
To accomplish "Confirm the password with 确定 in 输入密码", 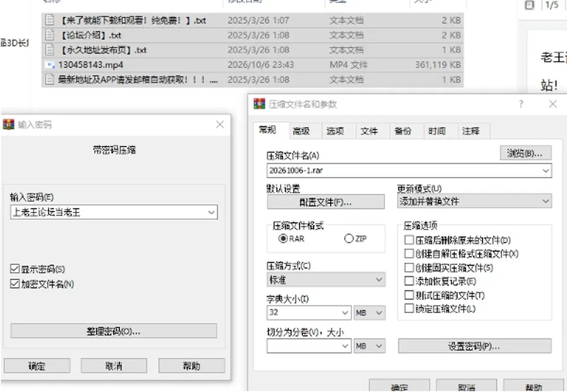I will [x=37, y=366].
